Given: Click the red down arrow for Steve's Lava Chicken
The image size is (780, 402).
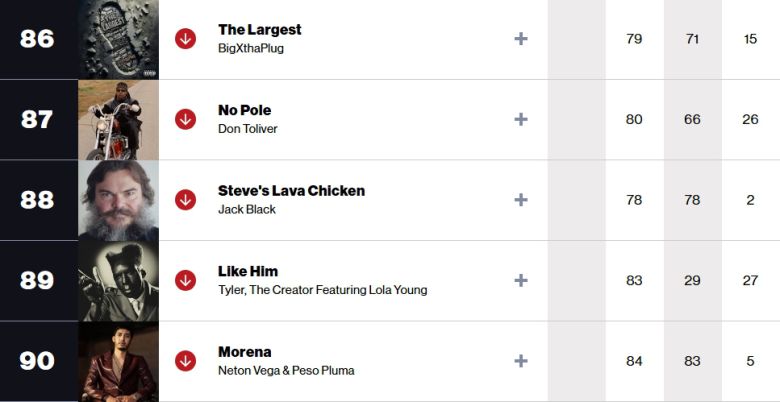Looking at the screenshot, I should point(185,200).
